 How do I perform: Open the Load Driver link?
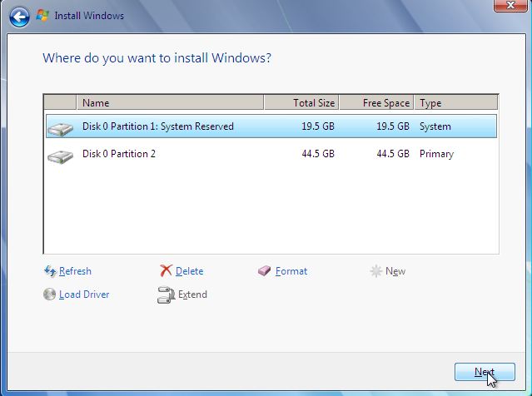tap(84, 295)
